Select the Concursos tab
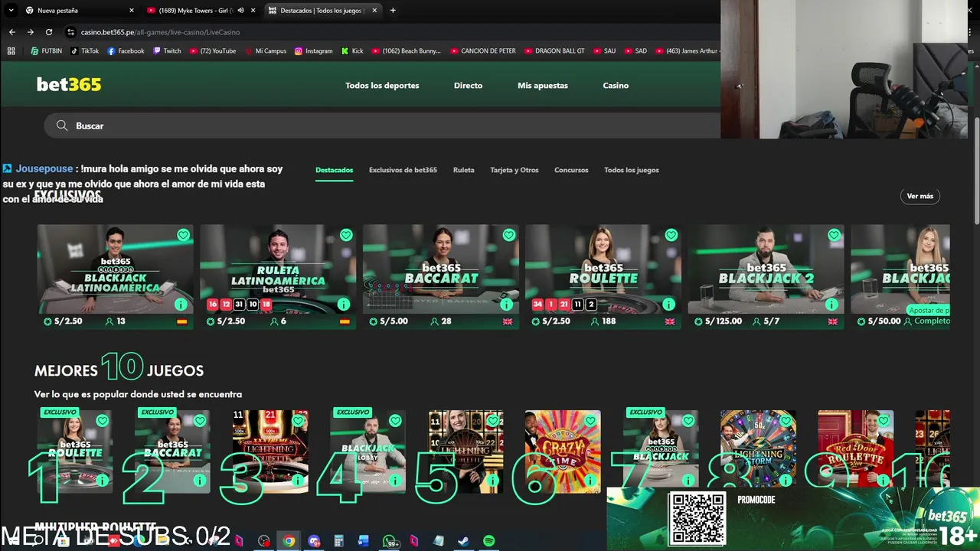Image resolution: width=980 pixels, height=551 pixels. tap(571, 170)
